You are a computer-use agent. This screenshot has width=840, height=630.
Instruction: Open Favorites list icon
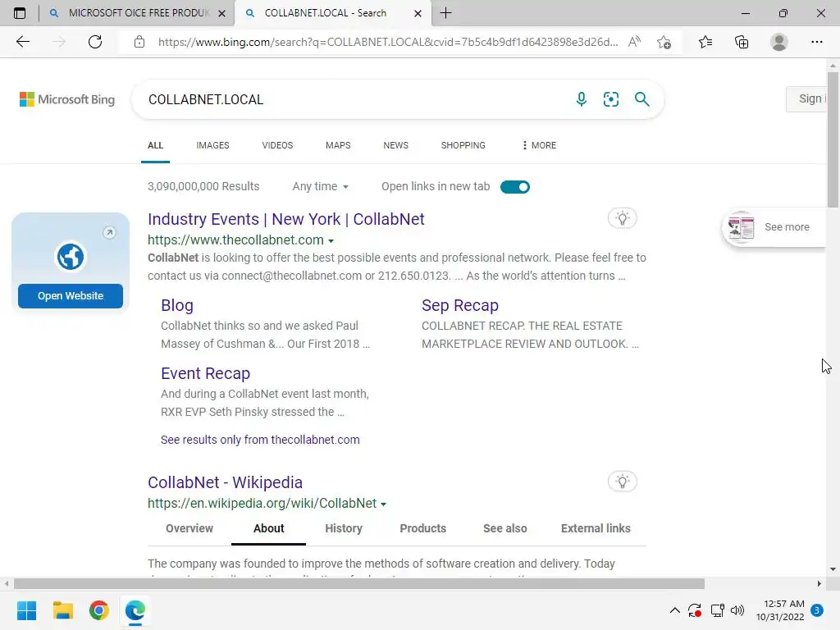tap(705, 42)
